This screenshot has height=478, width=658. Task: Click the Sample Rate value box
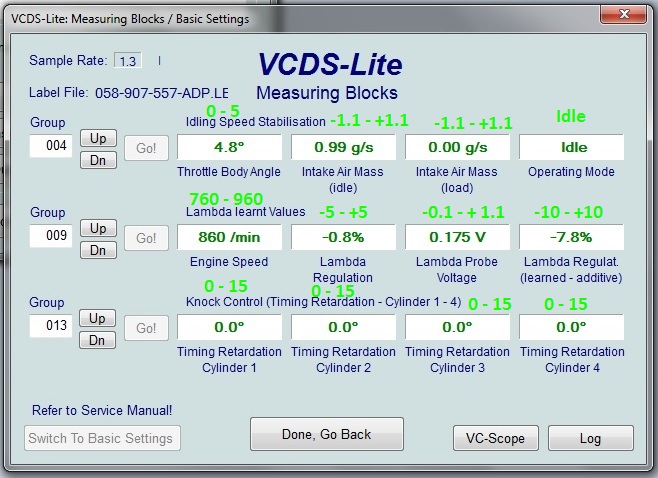coord(128,61)
